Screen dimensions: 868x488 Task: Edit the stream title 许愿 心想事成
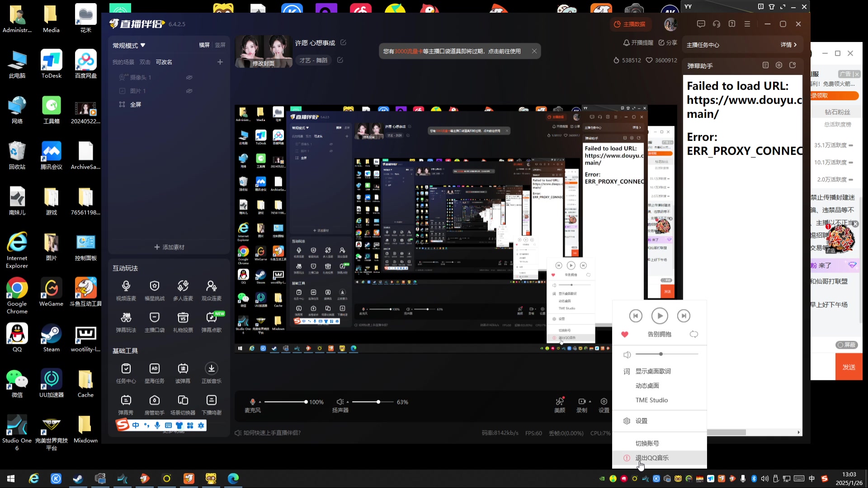(x=343, y=42)
